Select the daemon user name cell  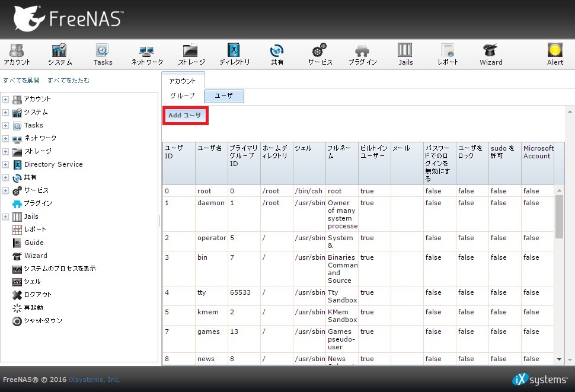(x=212, y=214)
